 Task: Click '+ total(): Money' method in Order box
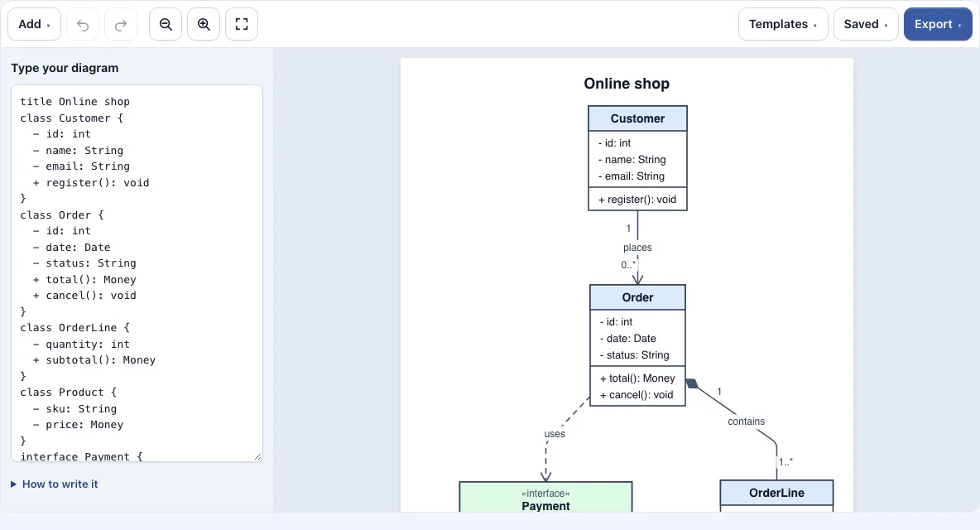pos(637,378)
